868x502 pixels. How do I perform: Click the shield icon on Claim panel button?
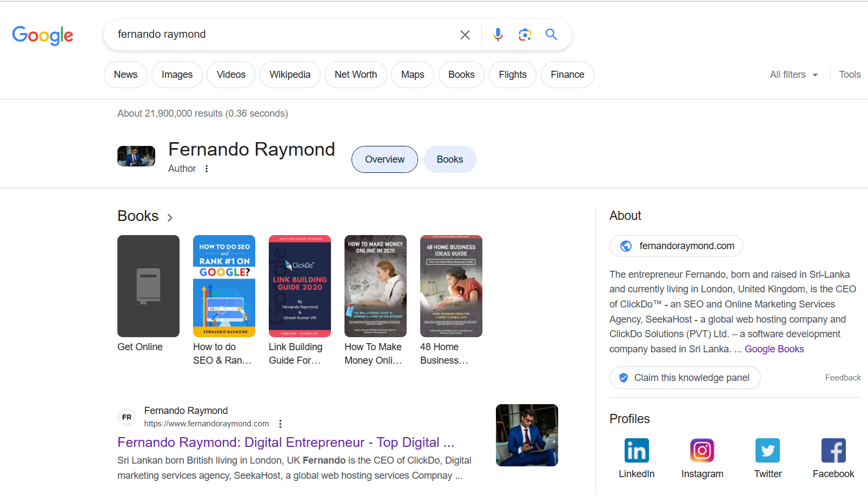pyautogui.click(x=623, y=378)
